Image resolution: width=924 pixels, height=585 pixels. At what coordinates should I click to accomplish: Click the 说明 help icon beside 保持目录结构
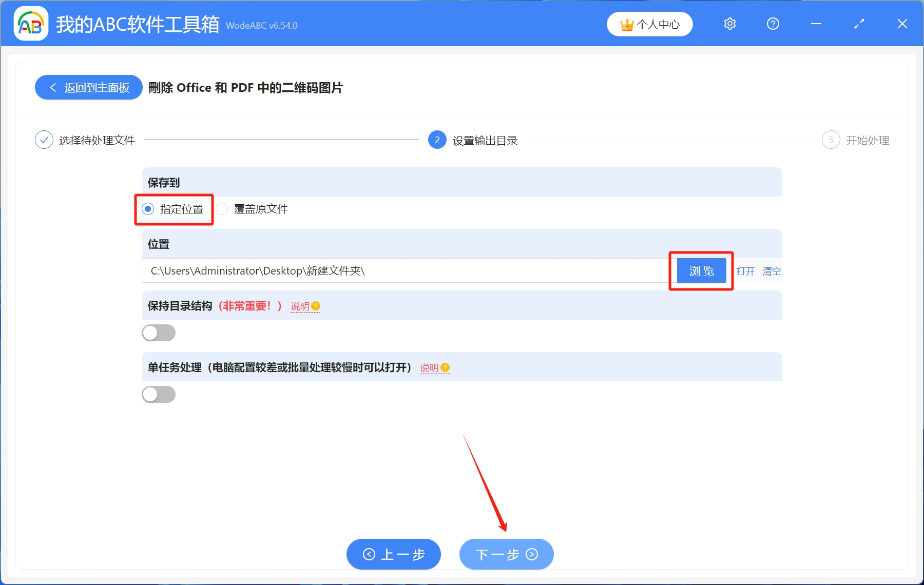pyautogui.click(x=316, y=306)
